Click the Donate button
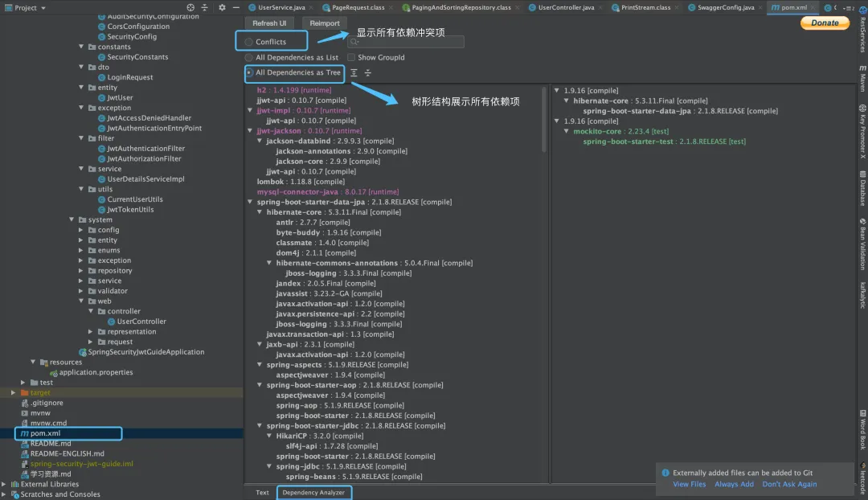868x500 pixels. 825,23
